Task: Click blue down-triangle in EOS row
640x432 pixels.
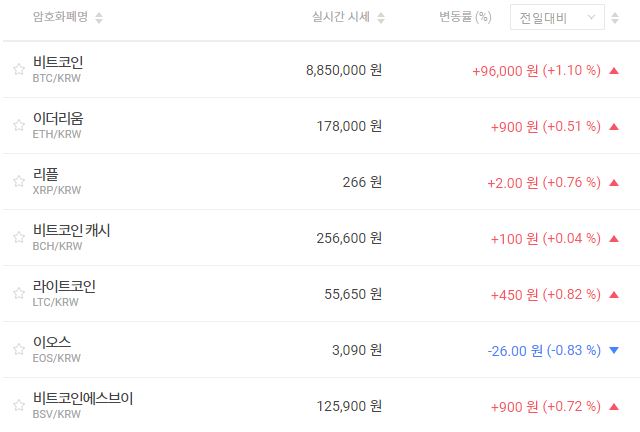Action: (613, 350)
